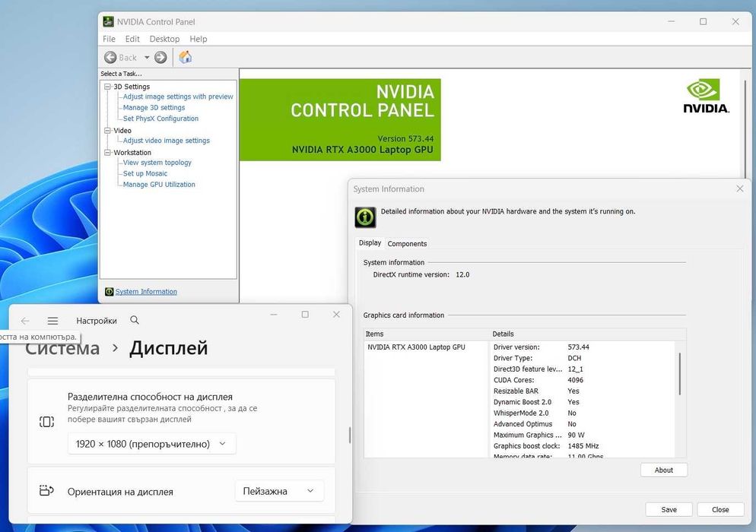The height and width of the screenshot is (532, 756).
Task: Click the Close button in System Information
Action: tap(720, 509)
